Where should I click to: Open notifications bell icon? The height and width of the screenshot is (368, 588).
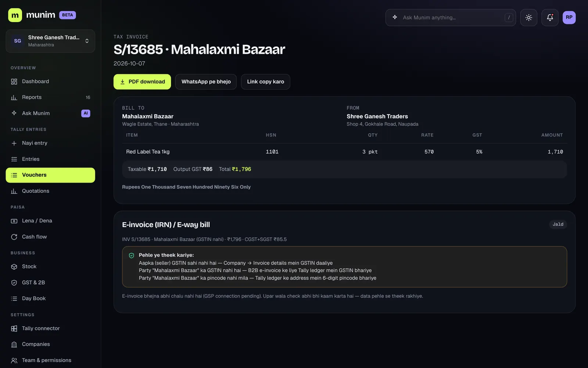550,17
